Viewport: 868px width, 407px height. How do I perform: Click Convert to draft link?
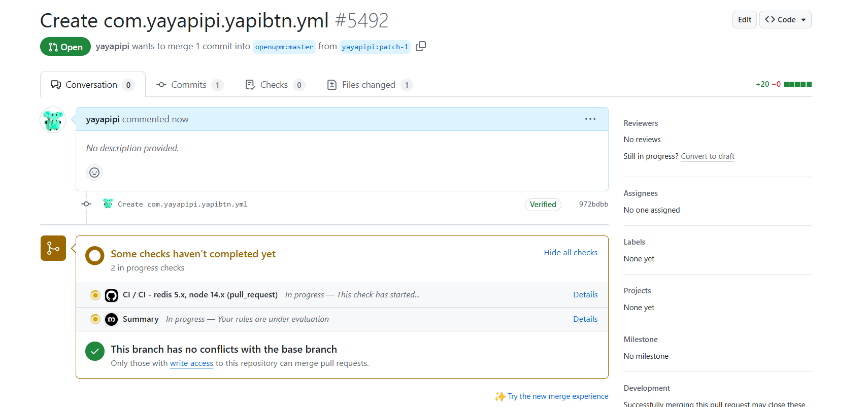(707, 156)
